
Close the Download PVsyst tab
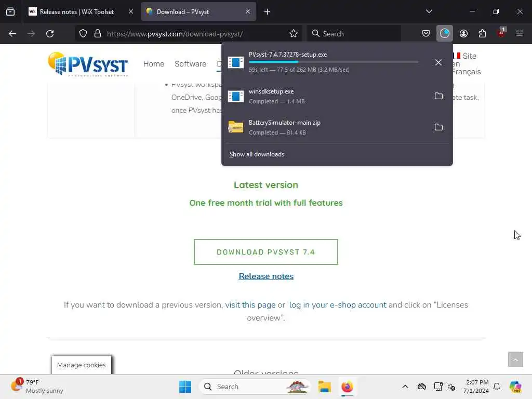pos(248,12)
